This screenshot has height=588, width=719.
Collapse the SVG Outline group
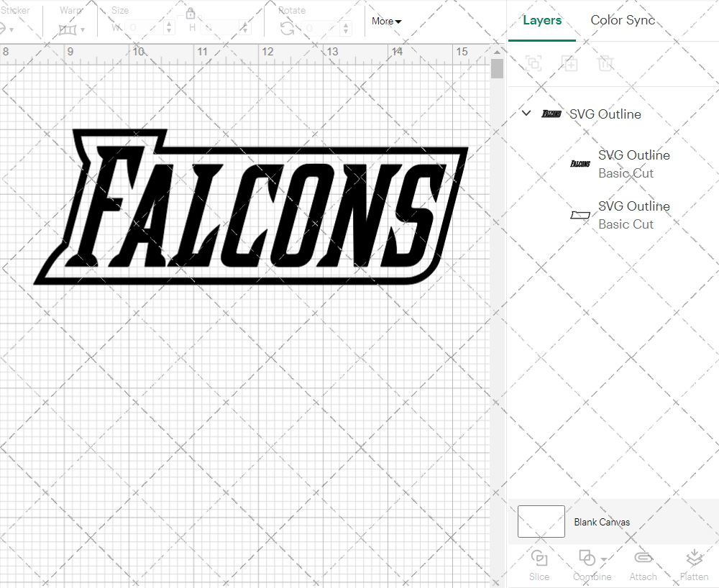tap(526, 113)
